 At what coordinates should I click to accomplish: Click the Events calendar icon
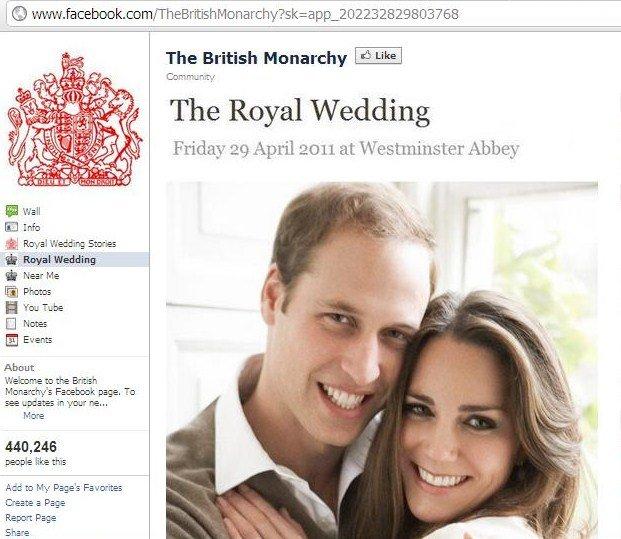click(x=11, y=340)
